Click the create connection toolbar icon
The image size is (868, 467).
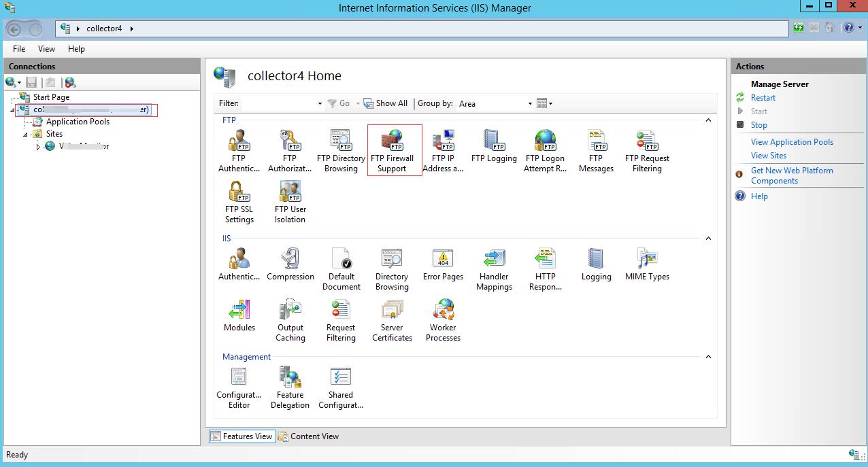tap(13, 82)
